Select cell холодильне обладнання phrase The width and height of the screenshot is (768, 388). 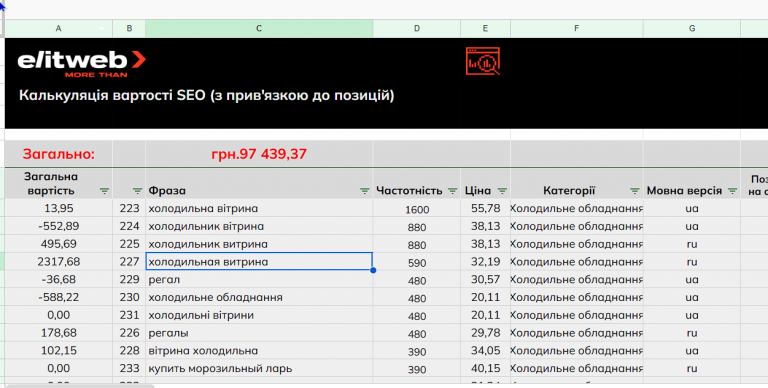259,297
